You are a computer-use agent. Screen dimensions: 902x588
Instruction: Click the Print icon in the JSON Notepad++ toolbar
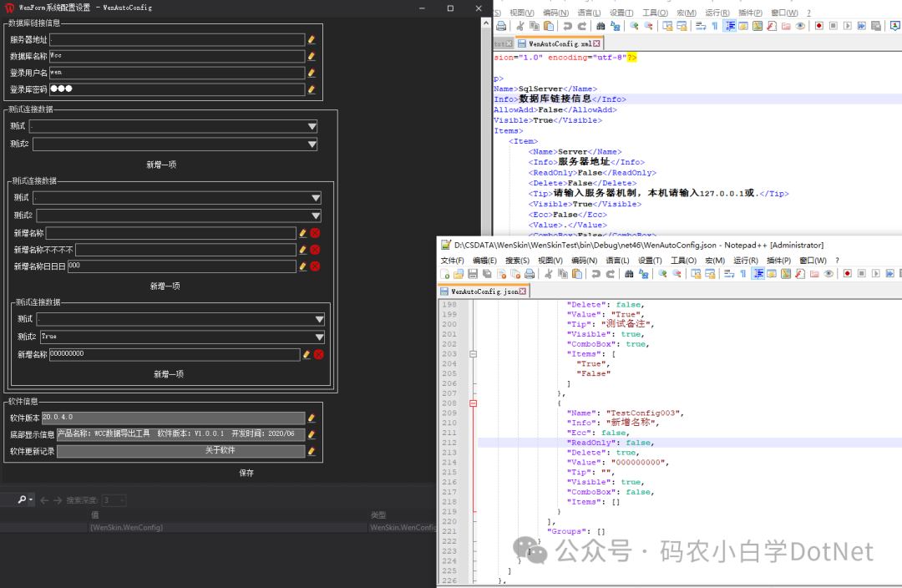[529, 273]
